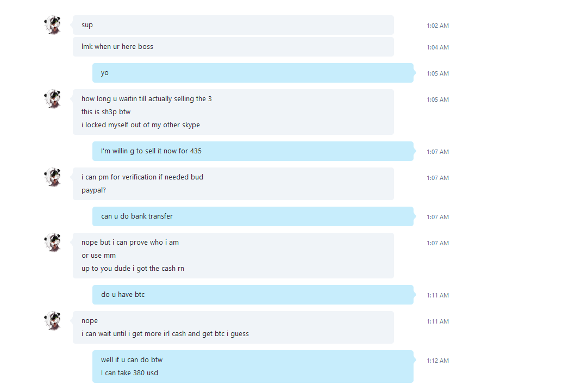Click the contact avatar beside 'sup' message

click(53, 25)
